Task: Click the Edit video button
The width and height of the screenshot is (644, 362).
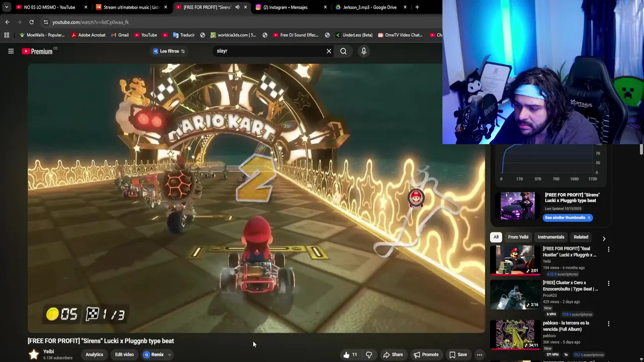Action: pyautogui.click(x=124, y=354)
